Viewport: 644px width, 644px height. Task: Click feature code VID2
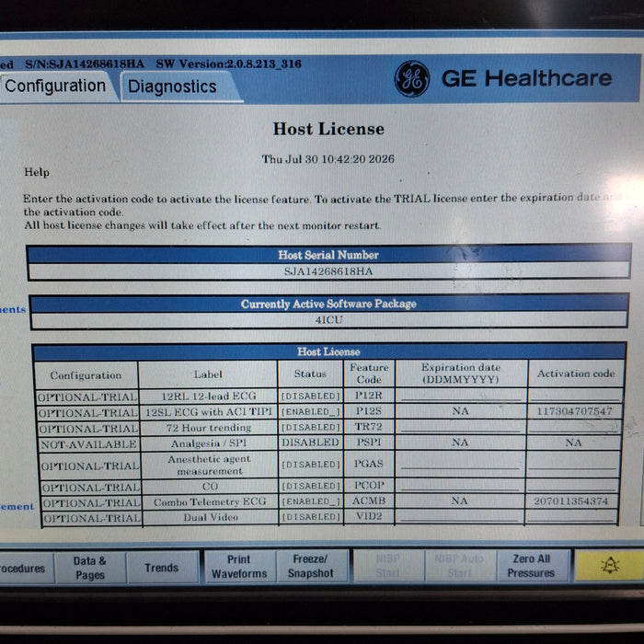[368, 516]
